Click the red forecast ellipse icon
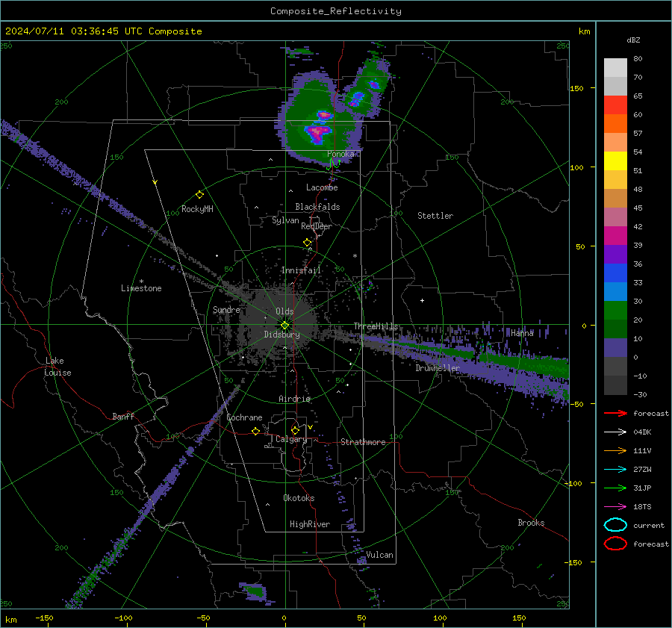The width and height of the screenshot is (672, 628). click(x=615, y=544)
